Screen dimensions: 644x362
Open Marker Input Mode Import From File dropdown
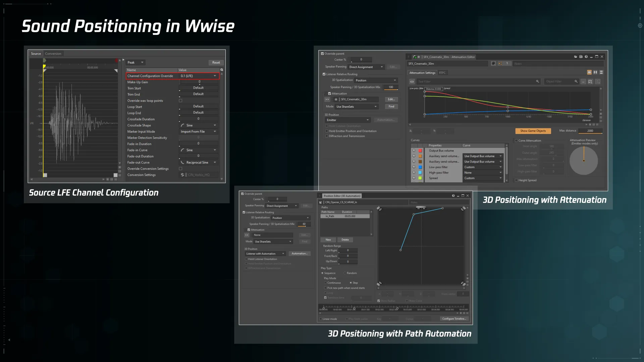(x=199, y=132)
